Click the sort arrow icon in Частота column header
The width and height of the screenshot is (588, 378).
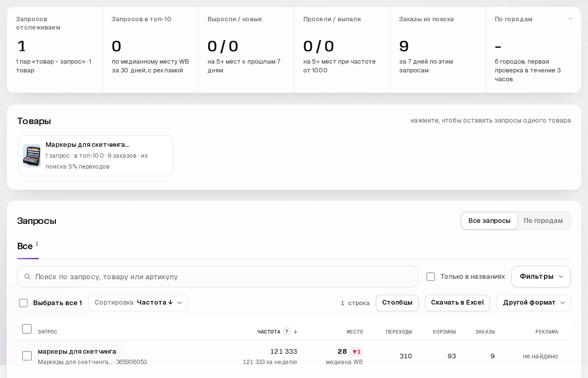296,331
